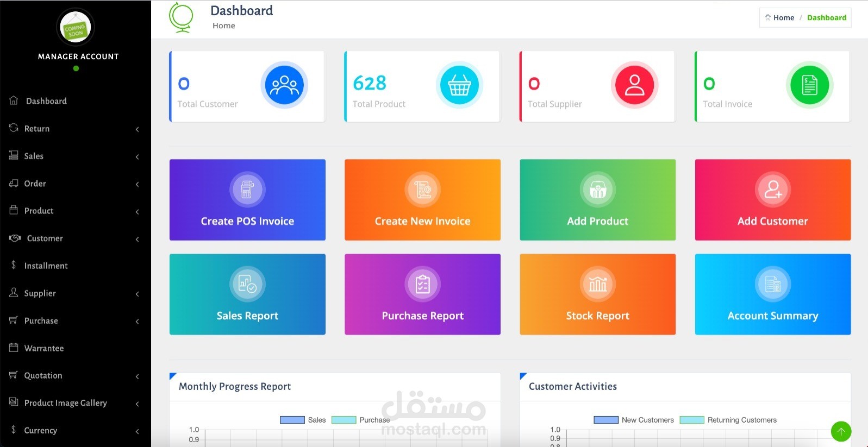
Task: Click the Total Invoice document icon
Action: coord(809,85)
